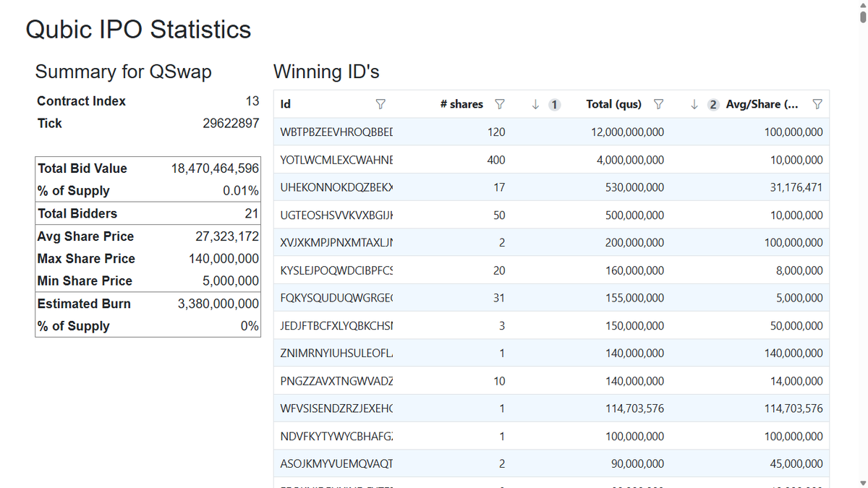Click the 500,000,000 total cell
The height and width of the screenshot is (488, 868).
592,215
